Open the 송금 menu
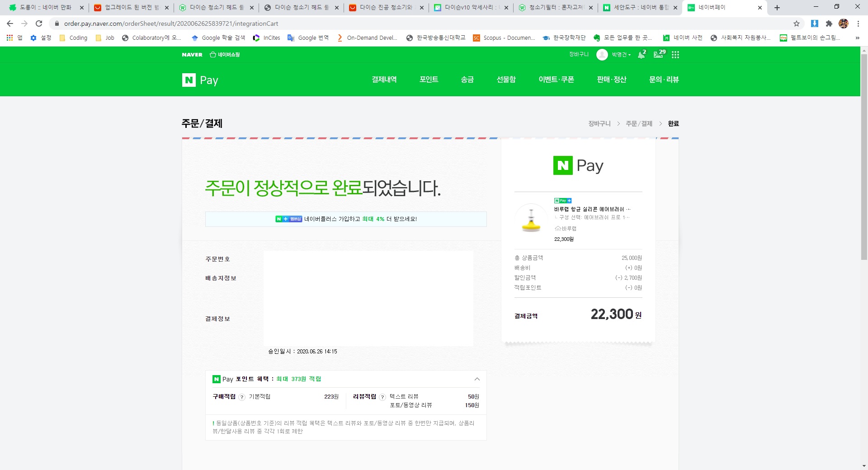 click(x=467, y=80)
